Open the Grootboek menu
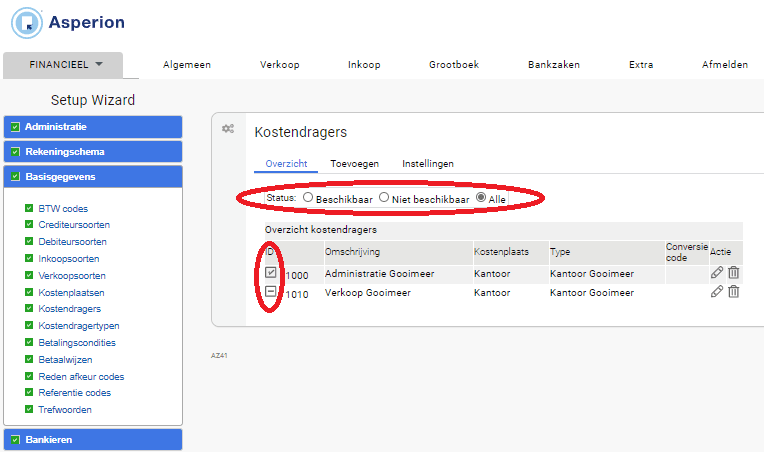764x452 pixels. 454,65
